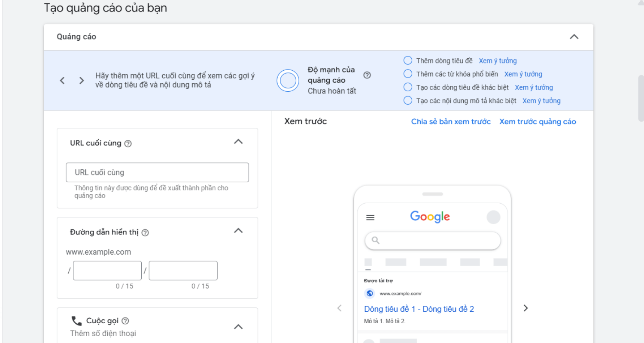Viewport: 644px width, 343px height.
Task: Open Chia sẻ bản xem trước link
Action: click(x=451, y=122)
